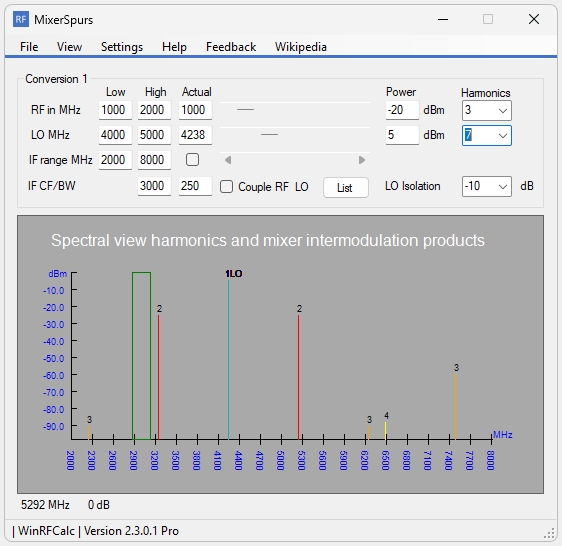Click the List button
Image resolution: width=562 pixels, height=546 pixels.
[x=346, y=187]
